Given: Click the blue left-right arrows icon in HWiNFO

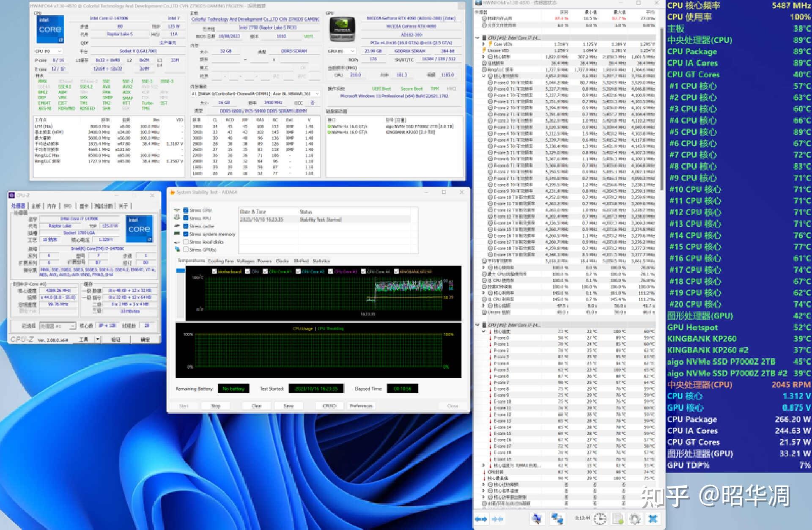Looking at the screenshot, I should pos(481,518).
